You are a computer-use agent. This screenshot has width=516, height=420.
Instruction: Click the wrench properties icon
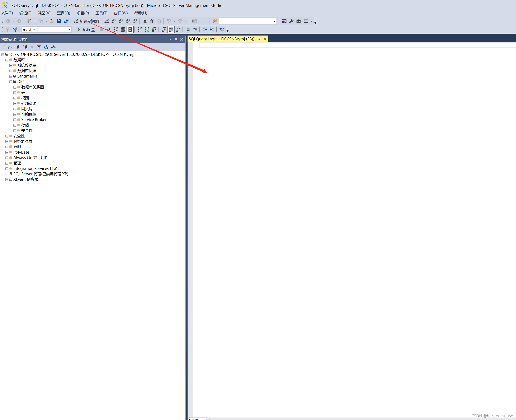291,21
